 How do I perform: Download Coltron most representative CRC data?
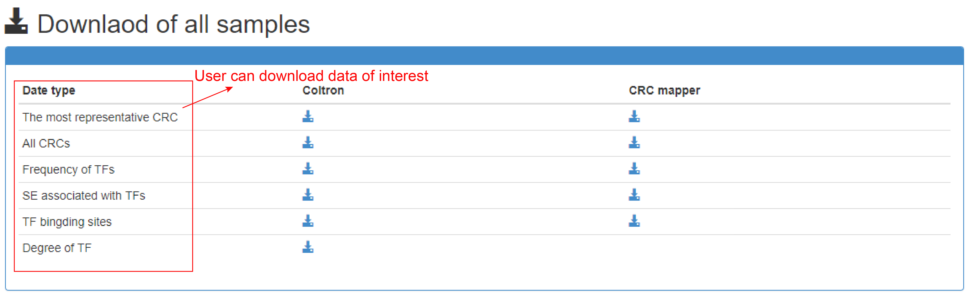pyautogui.click(x=308, y=117)
